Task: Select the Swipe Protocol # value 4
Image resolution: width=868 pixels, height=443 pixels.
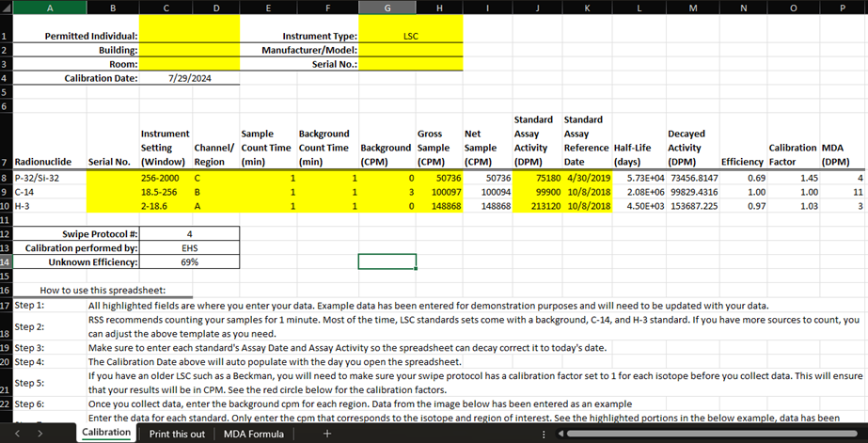Action: point(191,233)
